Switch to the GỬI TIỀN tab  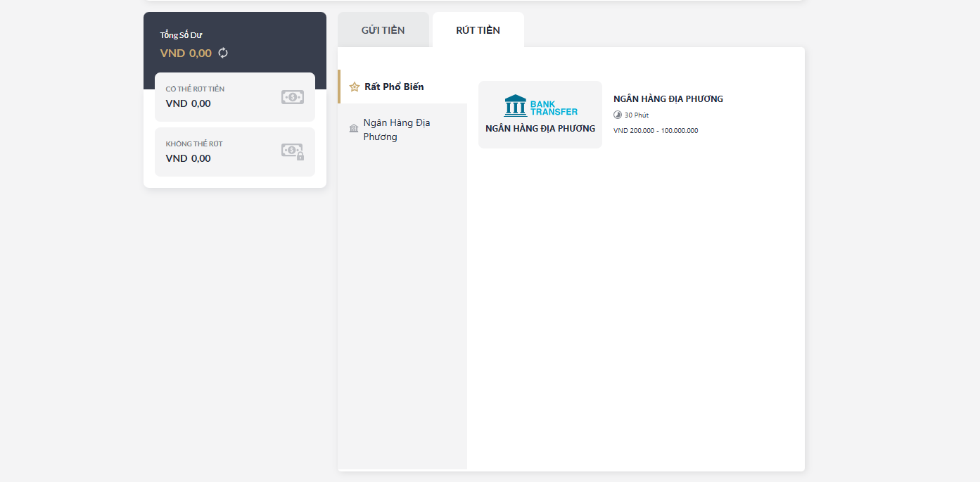click(383, 30)
